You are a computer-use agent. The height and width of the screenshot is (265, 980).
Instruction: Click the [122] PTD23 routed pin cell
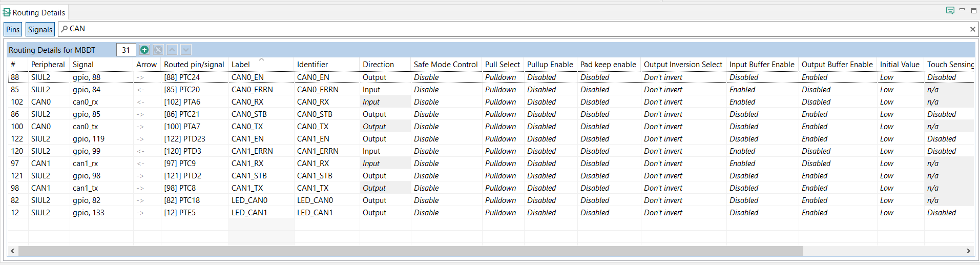coord(195,139)
